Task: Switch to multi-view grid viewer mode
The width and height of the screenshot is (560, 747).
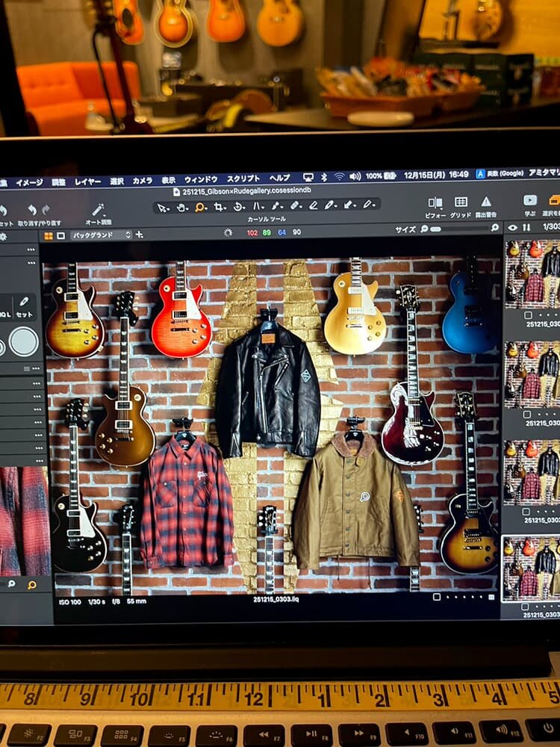Action: tap(49, 235)
